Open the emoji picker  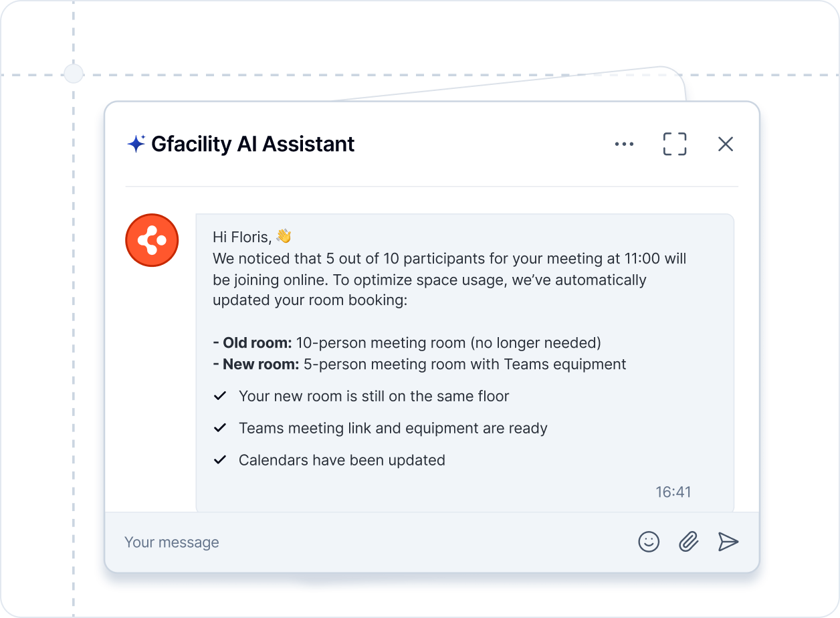[649, 542]
